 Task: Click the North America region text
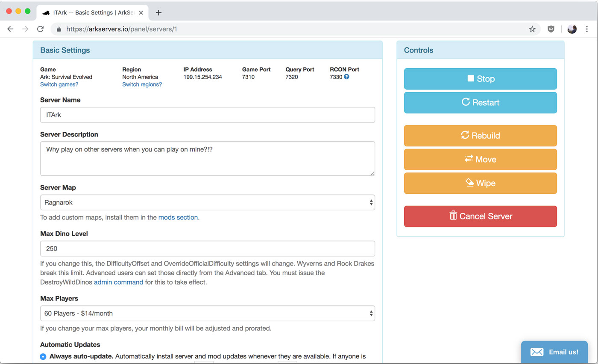click(140, 77)
